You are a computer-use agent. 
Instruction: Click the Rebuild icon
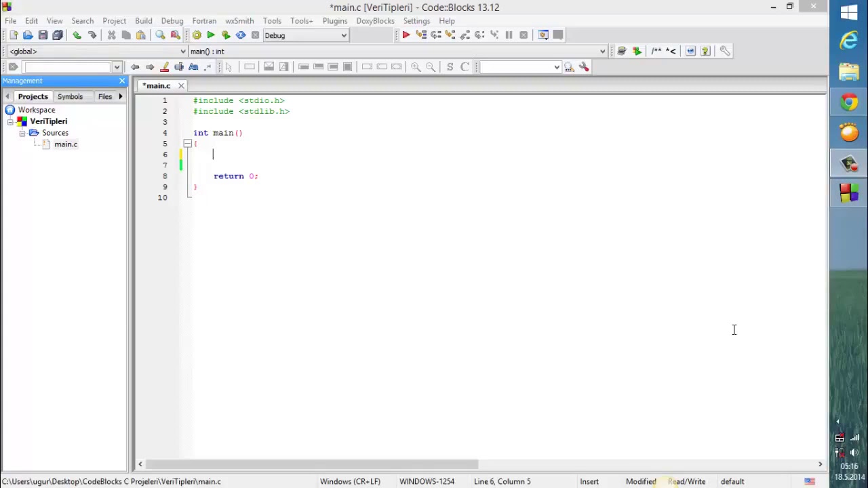pyautogui.click(x=241, y=35)
